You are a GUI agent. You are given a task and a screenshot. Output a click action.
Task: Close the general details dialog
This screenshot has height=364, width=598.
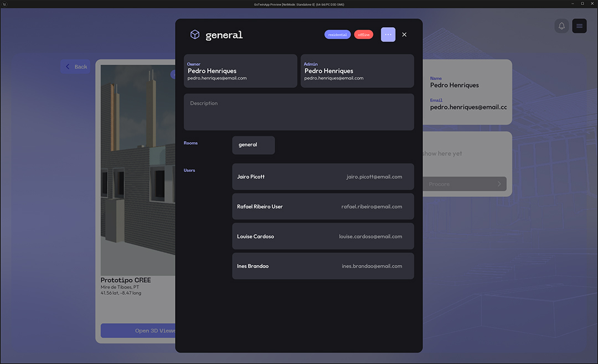[x=404, y=35]
